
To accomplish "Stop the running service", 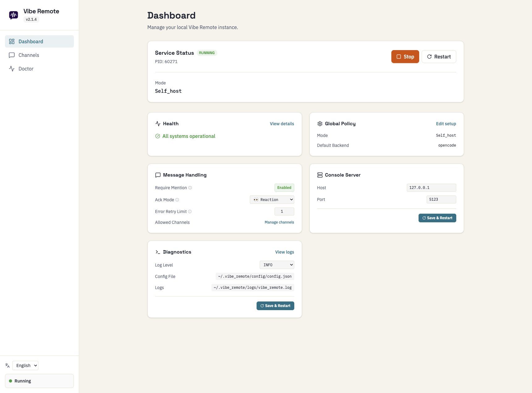I will [405, 57].
